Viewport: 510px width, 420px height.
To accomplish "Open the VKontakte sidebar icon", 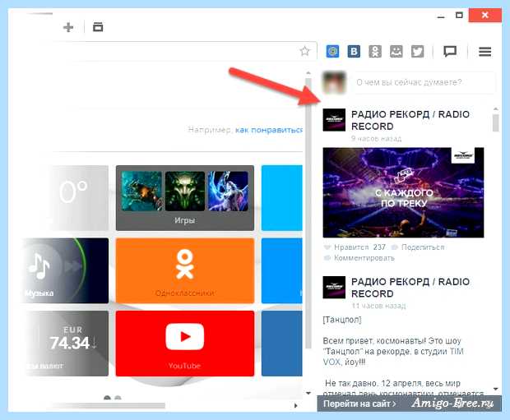I will click(354, 51).
